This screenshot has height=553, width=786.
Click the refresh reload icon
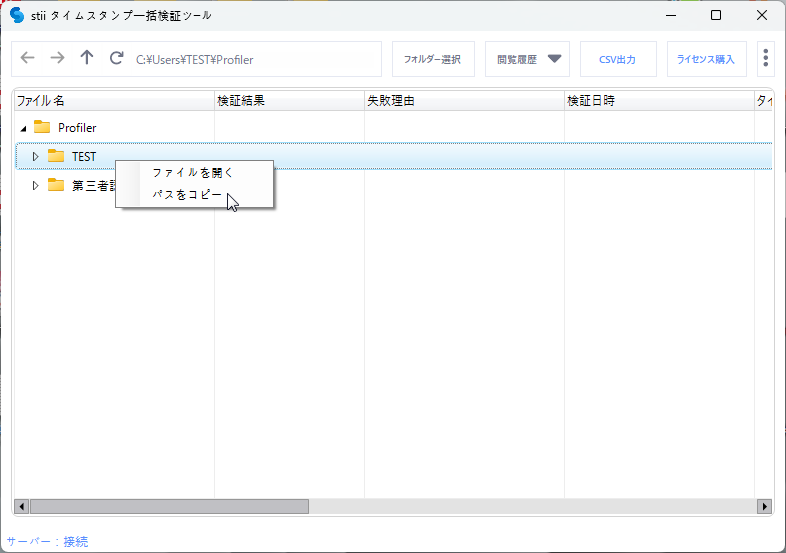point(117,59)
